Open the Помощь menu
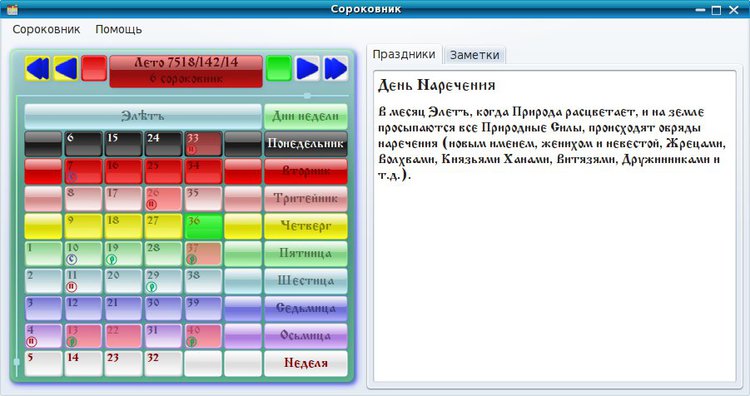 119,29
